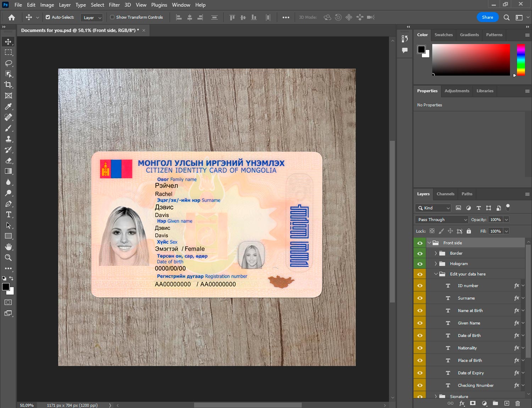This screenshot has height=408, width=532.
Task: Select the Zoom tool in toolbar
Action: click(9, 258)
